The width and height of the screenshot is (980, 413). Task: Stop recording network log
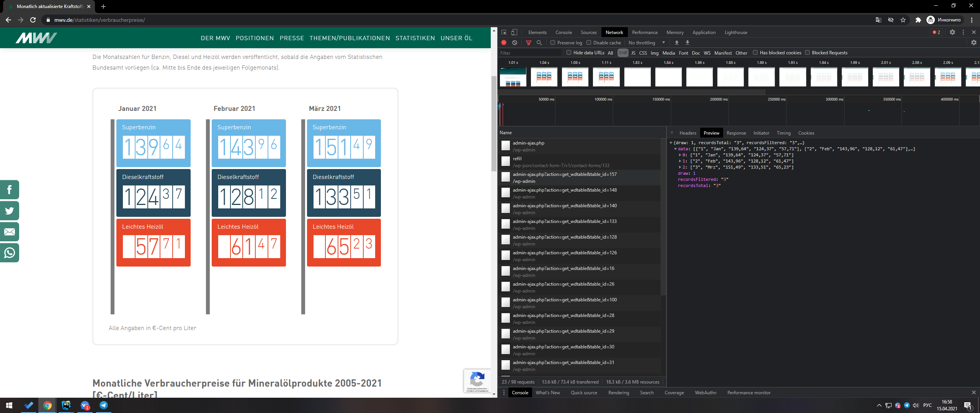(504, 43)
